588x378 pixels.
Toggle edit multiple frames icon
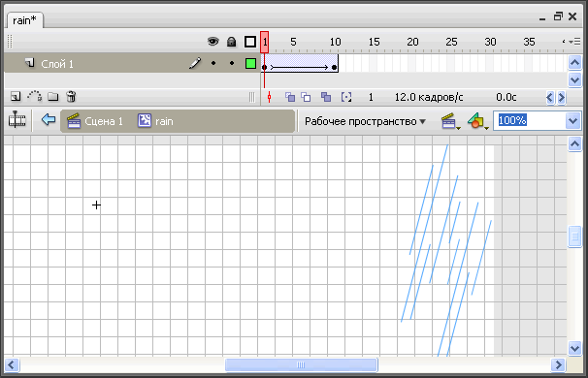tap(326, 97)
